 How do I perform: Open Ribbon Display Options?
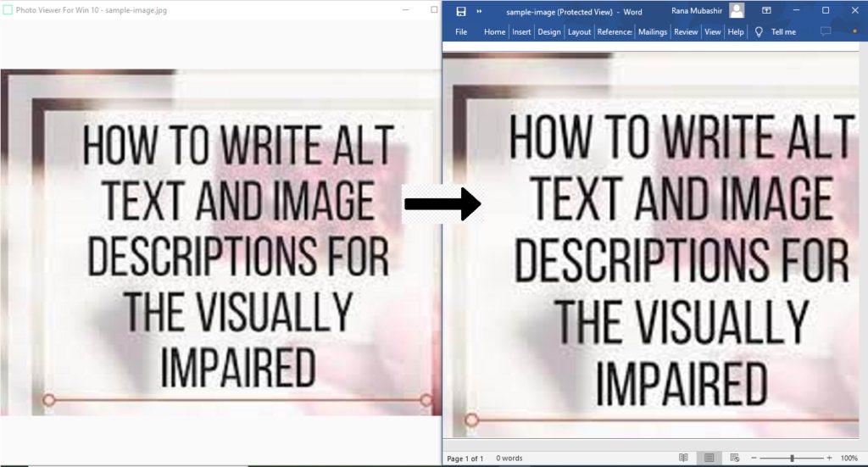[766, 11]
